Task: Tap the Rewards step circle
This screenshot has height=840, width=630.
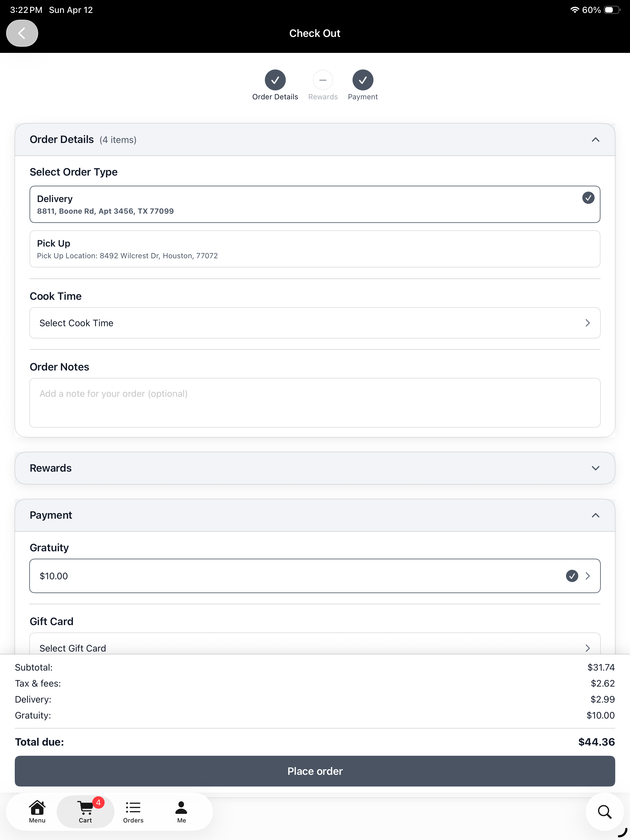Action: click(323, 80)
